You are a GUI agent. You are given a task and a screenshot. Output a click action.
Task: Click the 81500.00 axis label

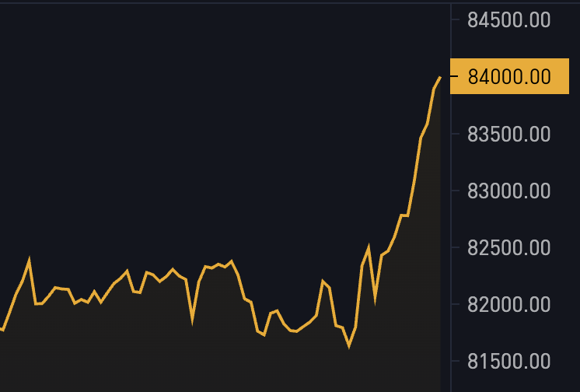[x=509, y=361]
